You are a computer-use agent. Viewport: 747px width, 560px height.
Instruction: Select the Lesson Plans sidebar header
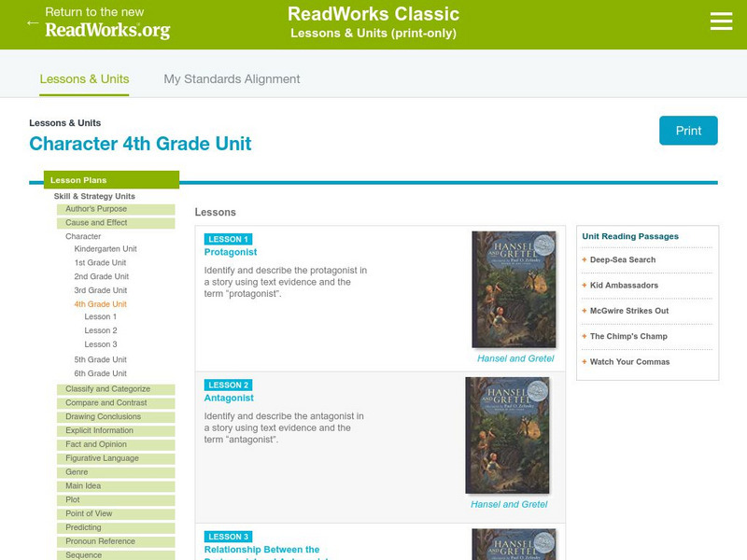point(111,180)
